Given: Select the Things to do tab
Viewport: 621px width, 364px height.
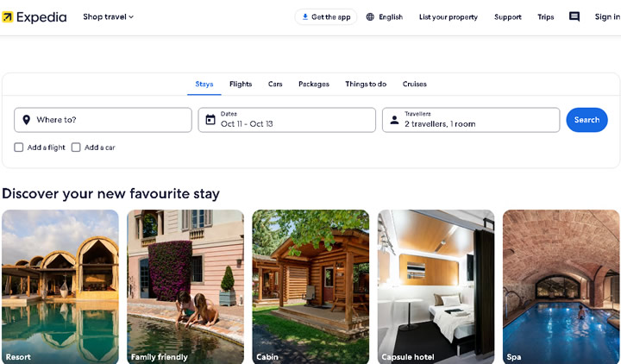Looking at the screenshot, I should (x=366, y=84).
